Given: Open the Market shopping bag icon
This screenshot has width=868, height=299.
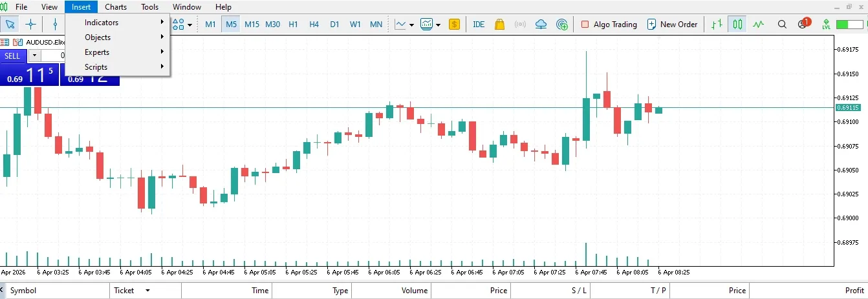Looking at the screenshot, I should [x=499, y=25].
